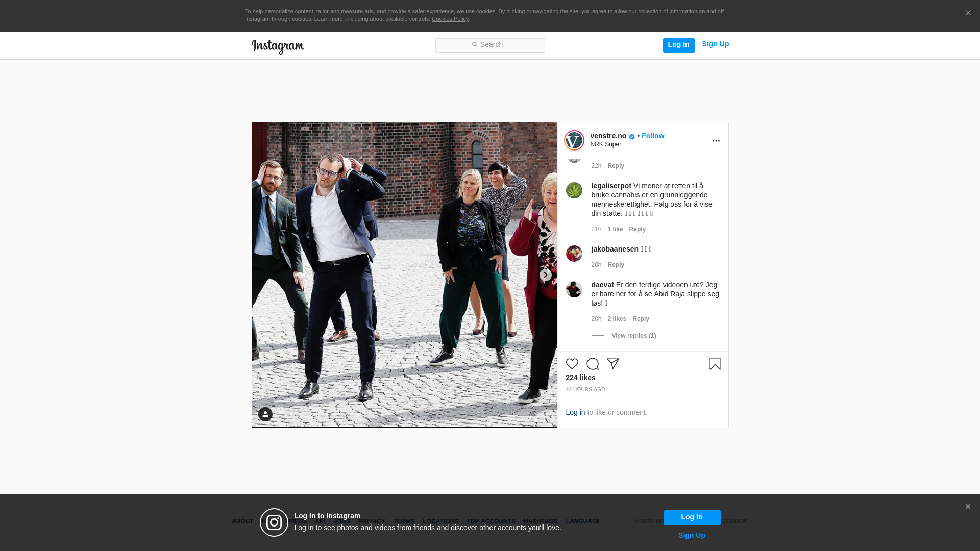Advance to next photo with chevron arrow

pyautogui.click(x=545, y=275)
